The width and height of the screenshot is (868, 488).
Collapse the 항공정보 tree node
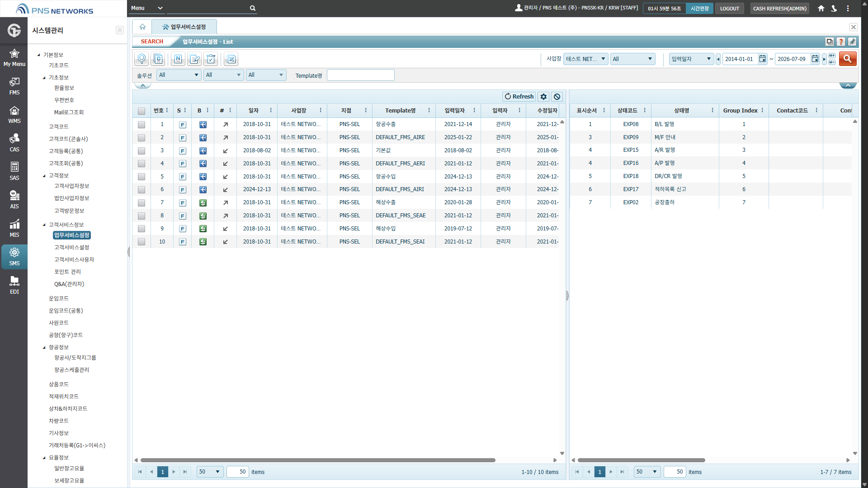(44, 347)
